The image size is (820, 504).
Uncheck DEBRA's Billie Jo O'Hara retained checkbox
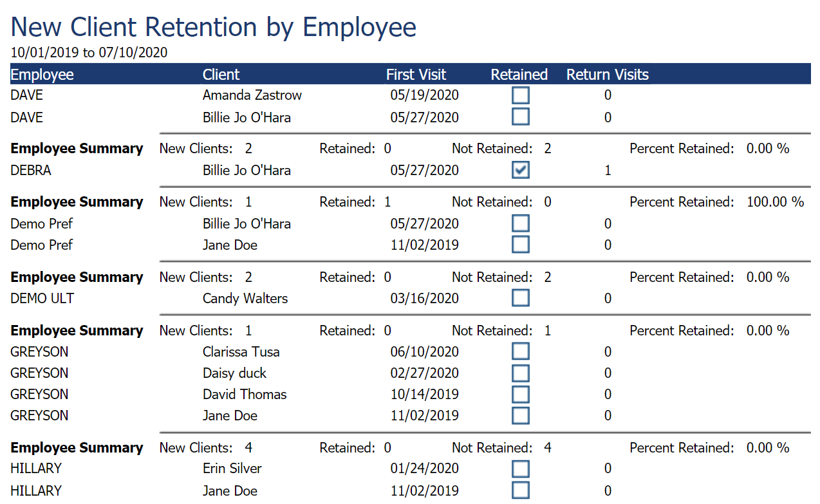point(520,170)
